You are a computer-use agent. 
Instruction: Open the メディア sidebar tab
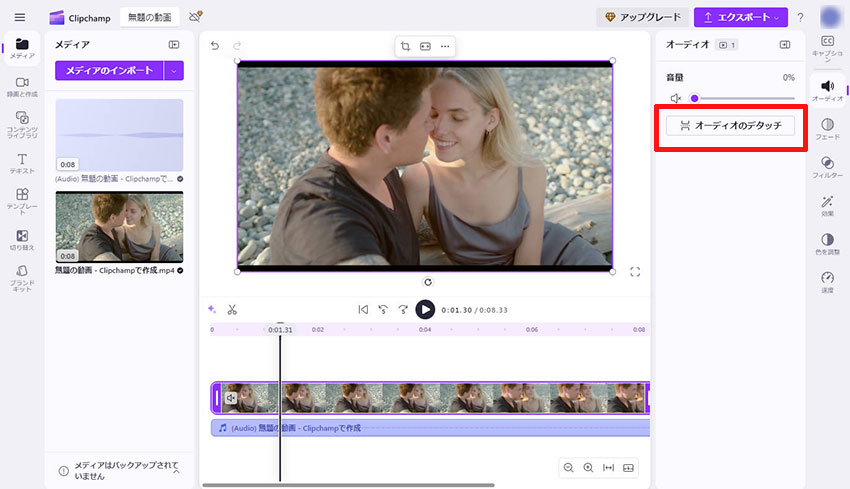click(22, 49)
